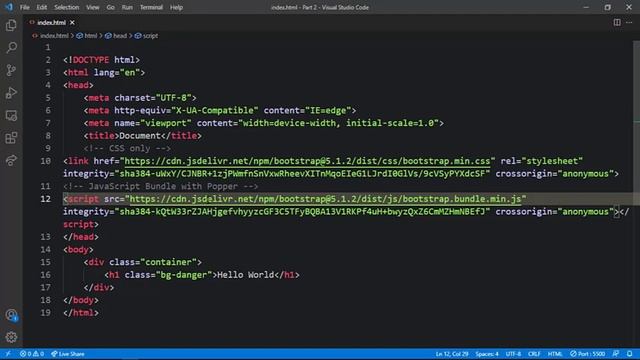The height and width of the screenshot is (360, 640).
Task: Open the Help menu
Action: coord(176,7)
